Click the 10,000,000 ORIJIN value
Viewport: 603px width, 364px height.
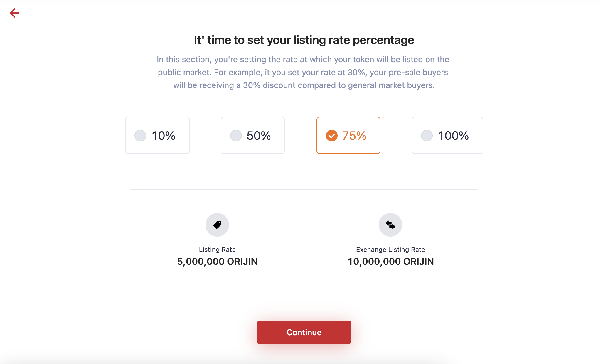point(391,262)
